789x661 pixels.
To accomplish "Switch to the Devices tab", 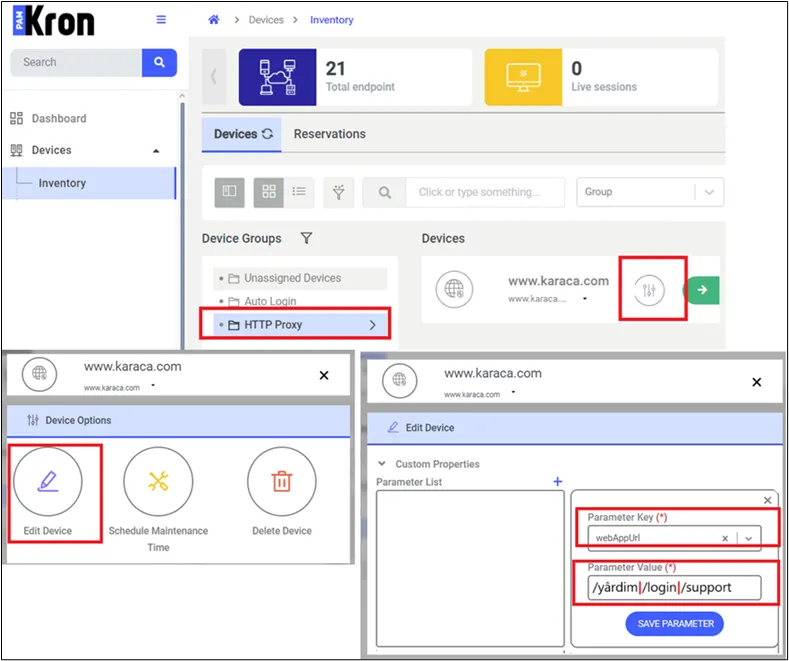I will (x=242, y=134).
